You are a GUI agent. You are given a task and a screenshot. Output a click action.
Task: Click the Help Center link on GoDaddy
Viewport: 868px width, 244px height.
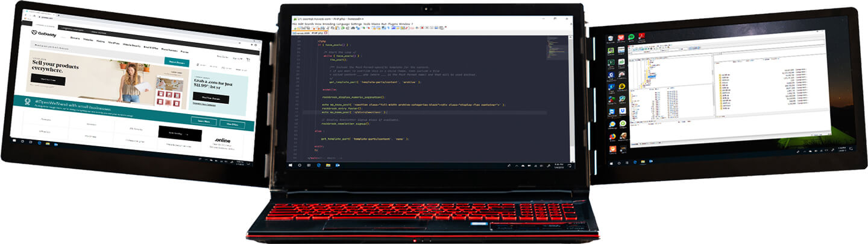[x=222, y=57]
